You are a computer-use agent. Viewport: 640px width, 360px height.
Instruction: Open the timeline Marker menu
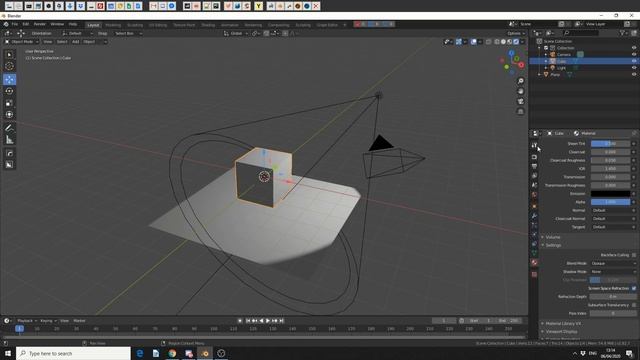79,321
